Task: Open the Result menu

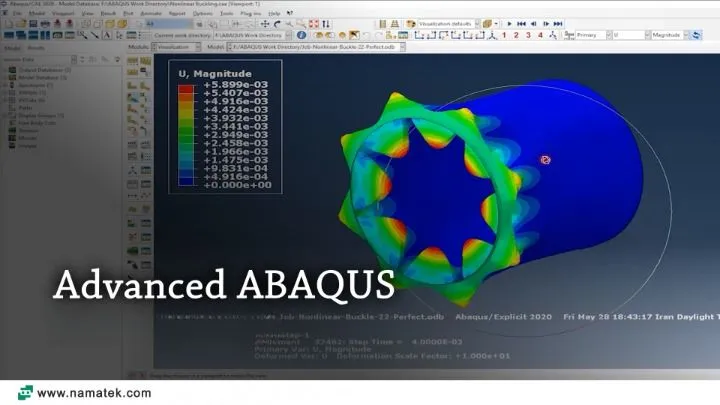Action: click(x=108, y=13)
